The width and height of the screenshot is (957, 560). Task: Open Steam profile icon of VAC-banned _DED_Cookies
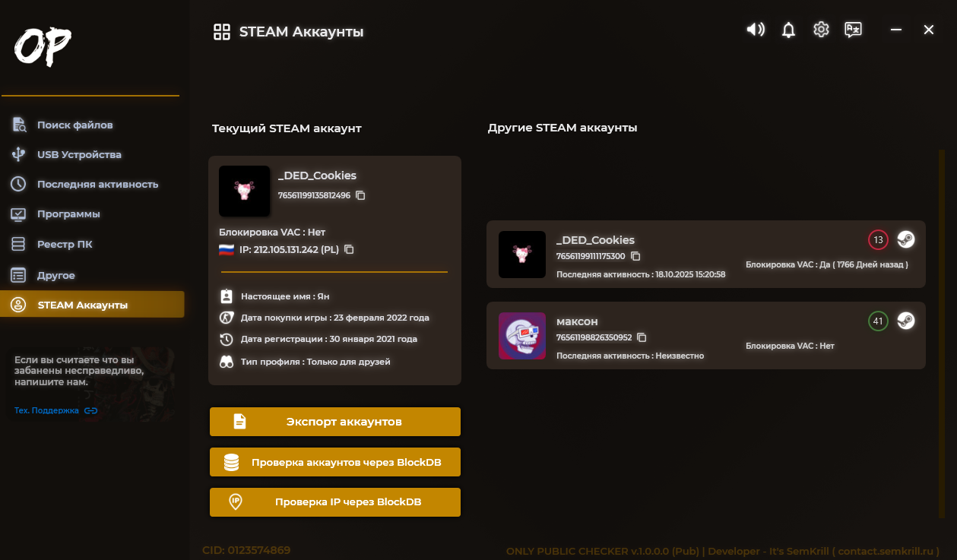[905, 239]
